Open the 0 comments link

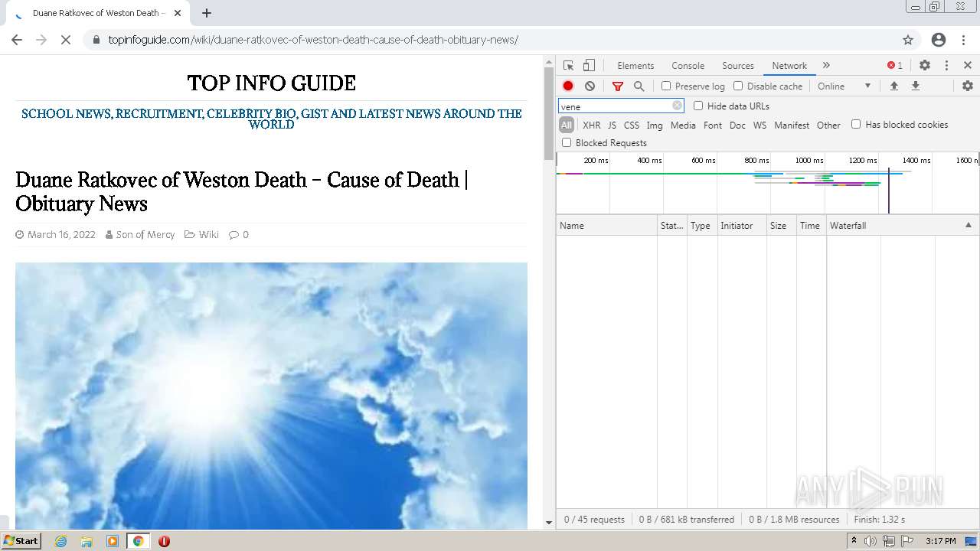[245, 234]
